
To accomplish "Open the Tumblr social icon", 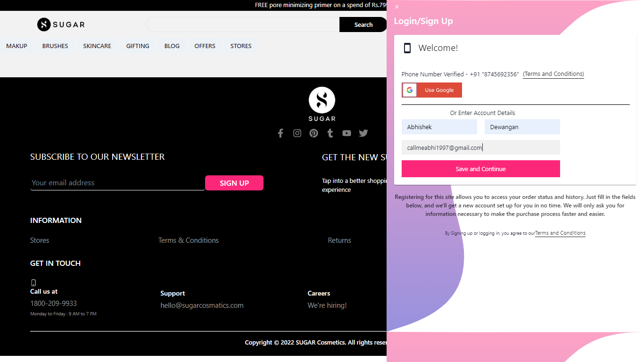I will click(330, 133).
